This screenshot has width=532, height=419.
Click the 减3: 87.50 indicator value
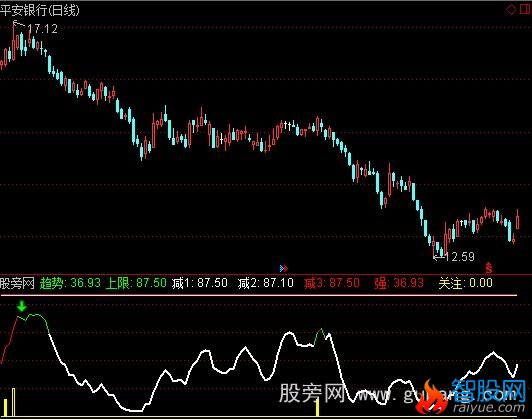click(x=331, y=283)
